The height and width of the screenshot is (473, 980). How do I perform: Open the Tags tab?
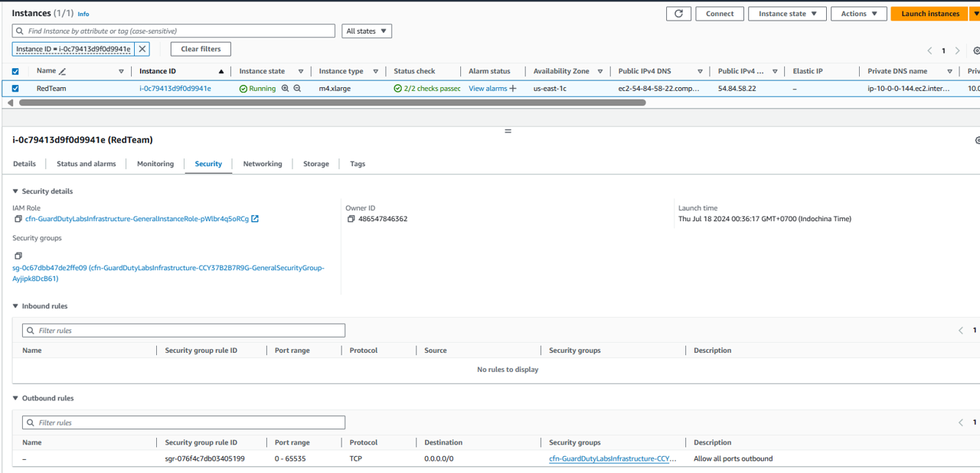(x=358, y=164)
